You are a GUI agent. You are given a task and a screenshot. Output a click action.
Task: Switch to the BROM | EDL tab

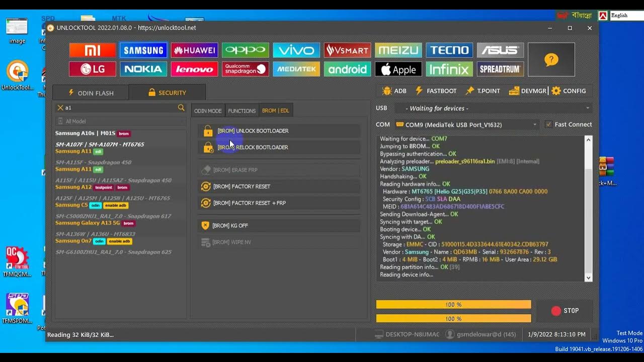276,111
